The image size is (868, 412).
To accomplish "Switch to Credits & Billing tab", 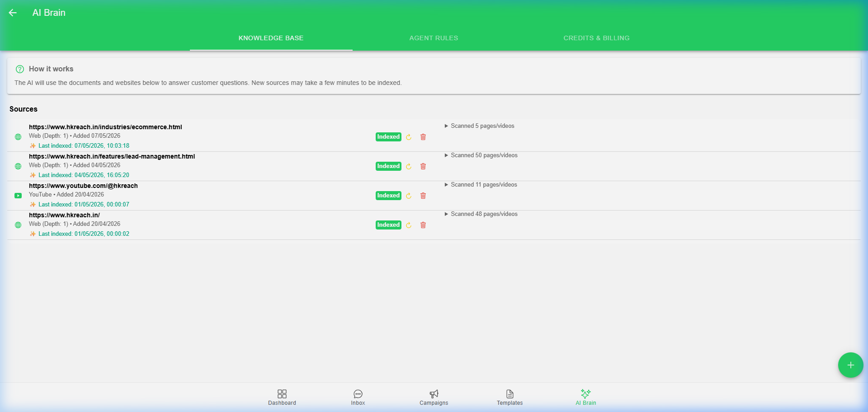I will click(596, 38).
